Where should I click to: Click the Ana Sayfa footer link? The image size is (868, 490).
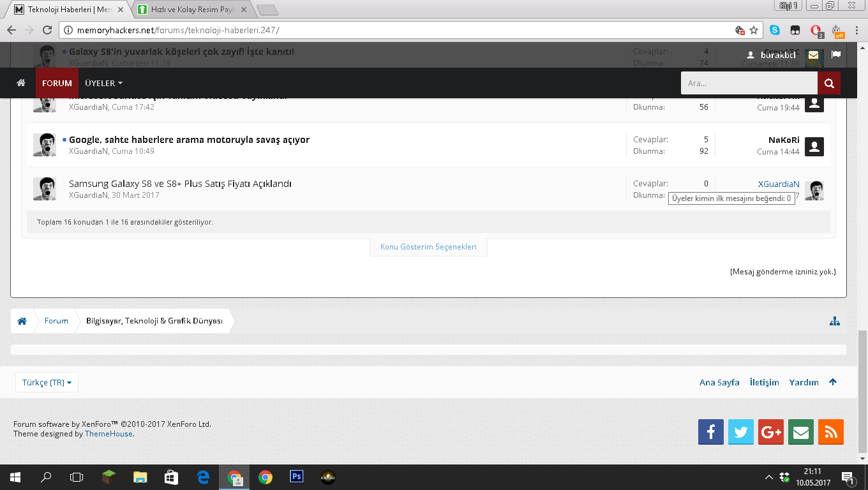pos(719,382)
